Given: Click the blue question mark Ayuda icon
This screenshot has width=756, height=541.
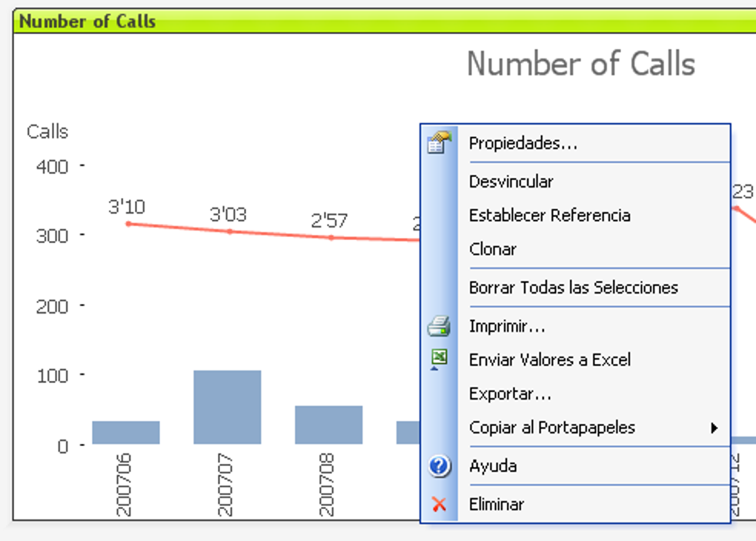Looking at the screenshot, I should coord(440,466).
